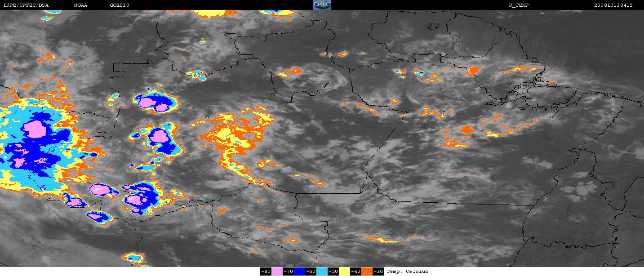Viewport: 644px width, 276px height.
Task: Click the GOES10 satellite label
Action: tap(120, 5)
